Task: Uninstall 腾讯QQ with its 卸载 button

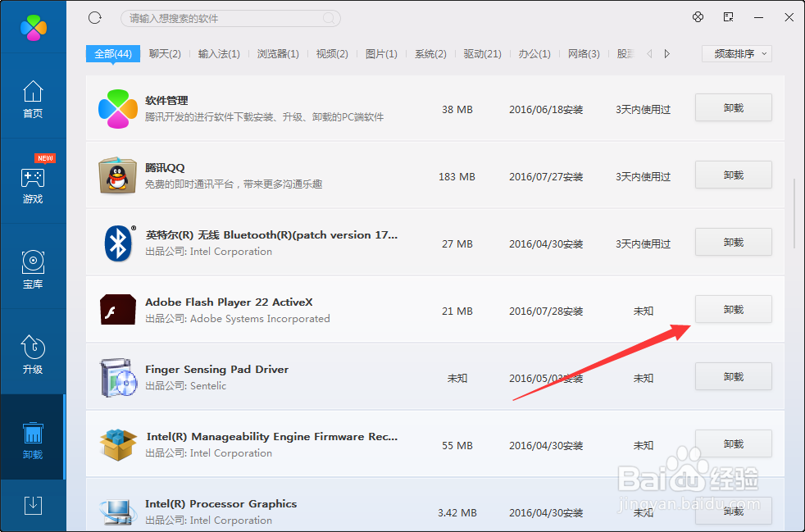Action: tap(733, 175)
